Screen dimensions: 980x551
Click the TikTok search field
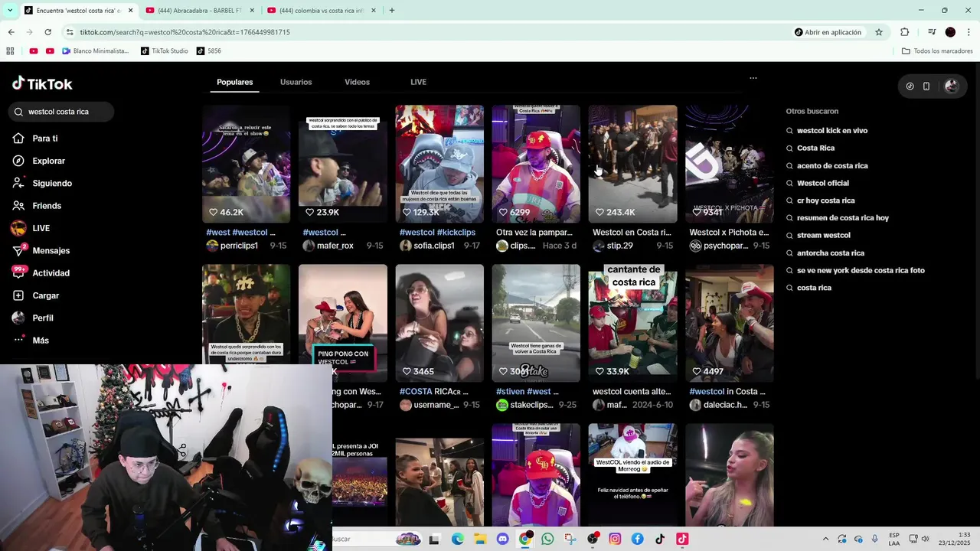point(62,112)
